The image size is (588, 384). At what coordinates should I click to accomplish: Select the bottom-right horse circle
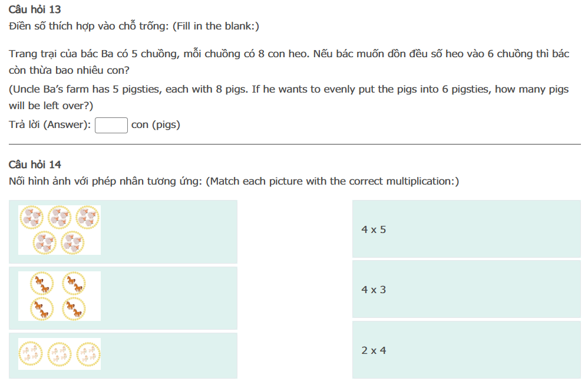pos(74,308)
